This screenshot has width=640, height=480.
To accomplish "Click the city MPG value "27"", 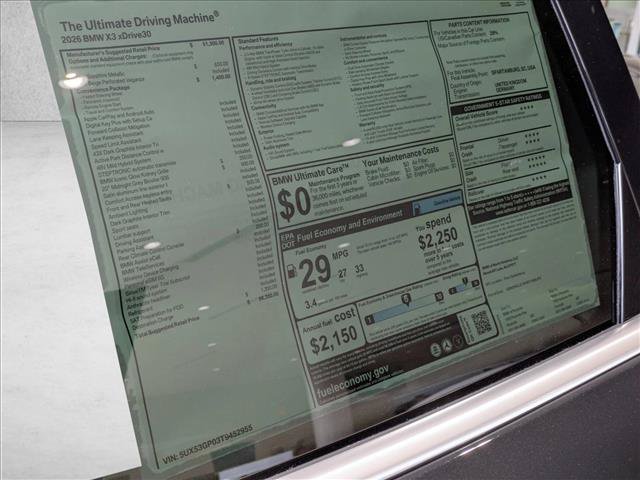I will click(x=342, y=273).
